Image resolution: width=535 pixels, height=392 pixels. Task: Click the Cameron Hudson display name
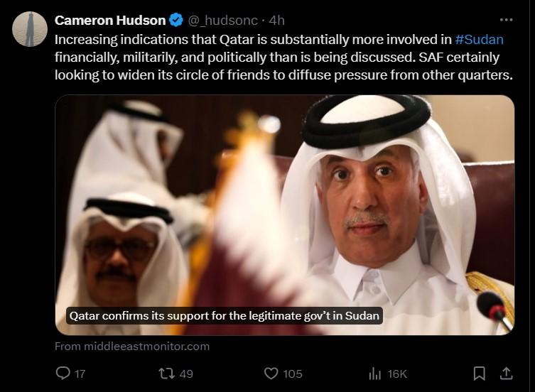[x=110, y=21]
